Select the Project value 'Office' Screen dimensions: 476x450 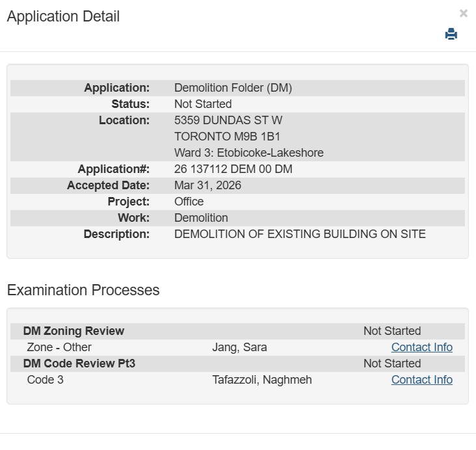point(189,202)
